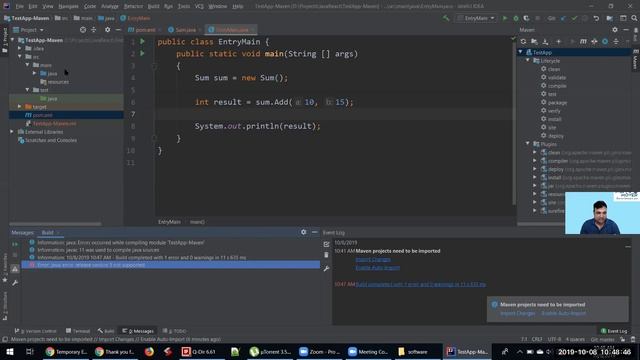Select the Maven lifecycle goal compile
Viewport: 640px width, 360px height.
pos(557,86)
